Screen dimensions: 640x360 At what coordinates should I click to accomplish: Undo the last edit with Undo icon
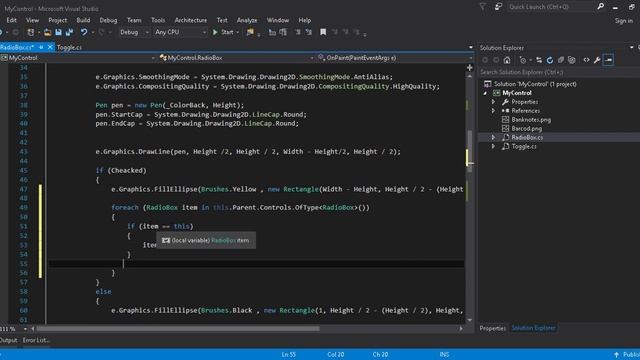(x=84, y=32)
